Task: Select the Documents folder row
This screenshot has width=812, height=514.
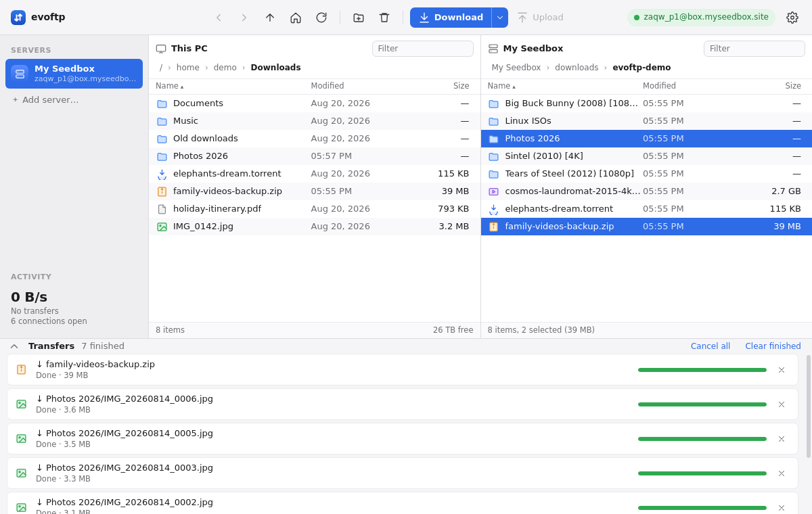Action: [x=315, y=103]
